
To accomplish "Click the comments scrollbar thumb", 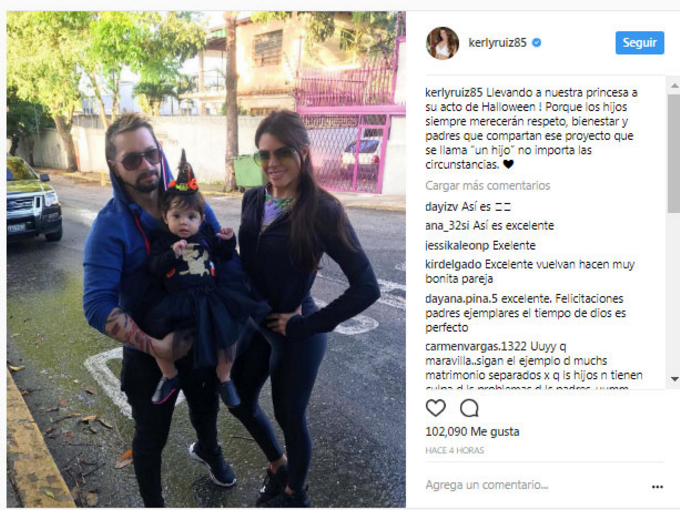I will (x=674, y=154).
